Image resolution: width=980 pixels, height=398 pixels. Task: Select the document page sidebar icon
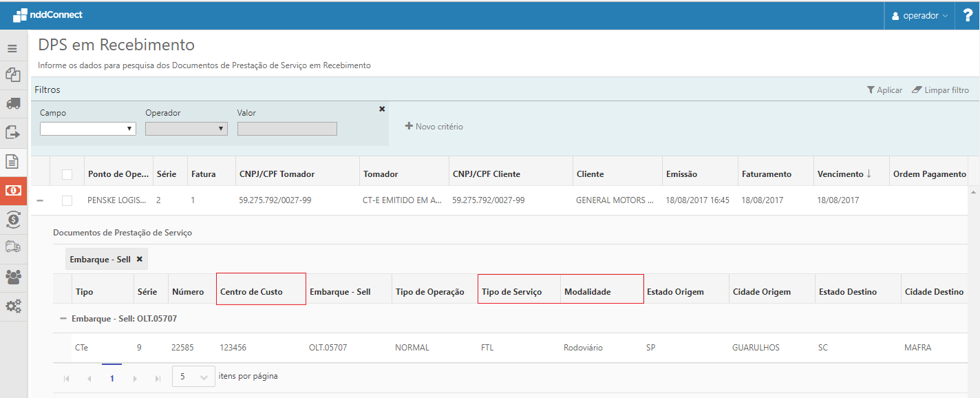tap(12, 162)
